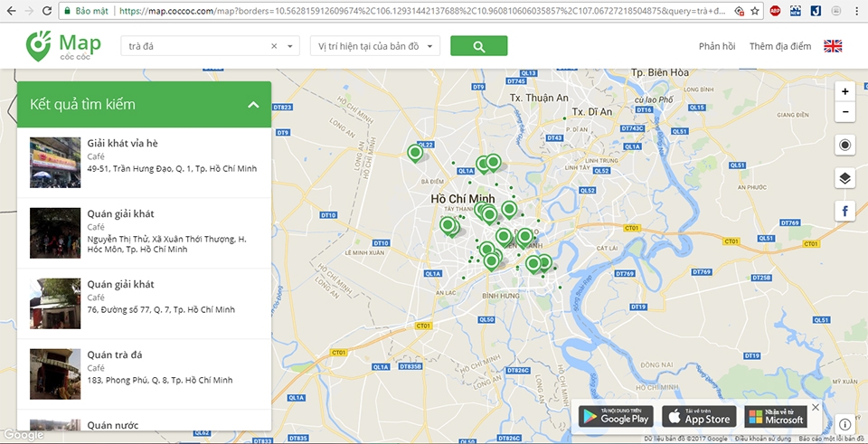Click address "49-51, Trần Hưng Đạo, Q. 1"

click(172, 169)
